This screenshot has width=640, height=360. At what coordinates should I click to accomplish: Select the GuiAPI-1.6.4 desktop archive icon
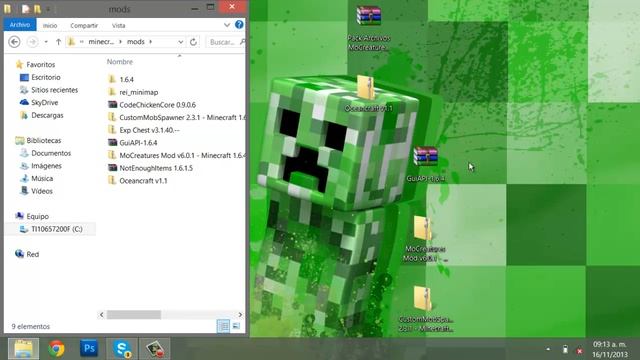click(x=425, y=164)
